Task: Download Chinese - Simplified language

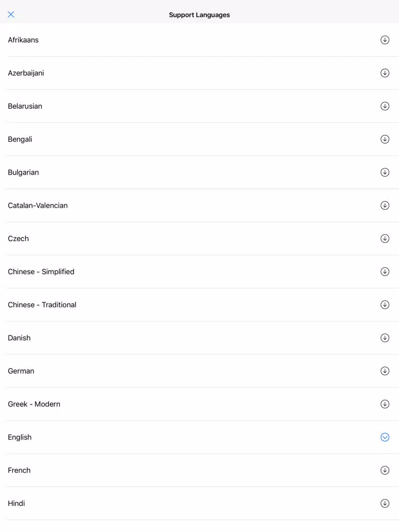Action: click(385, 272)
